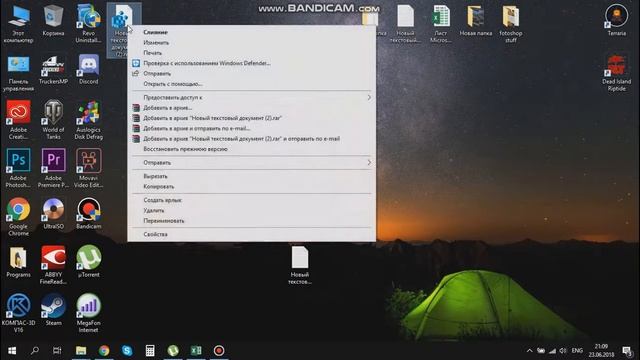Open File Explorer from the taskbar

[x=81, y=351]
